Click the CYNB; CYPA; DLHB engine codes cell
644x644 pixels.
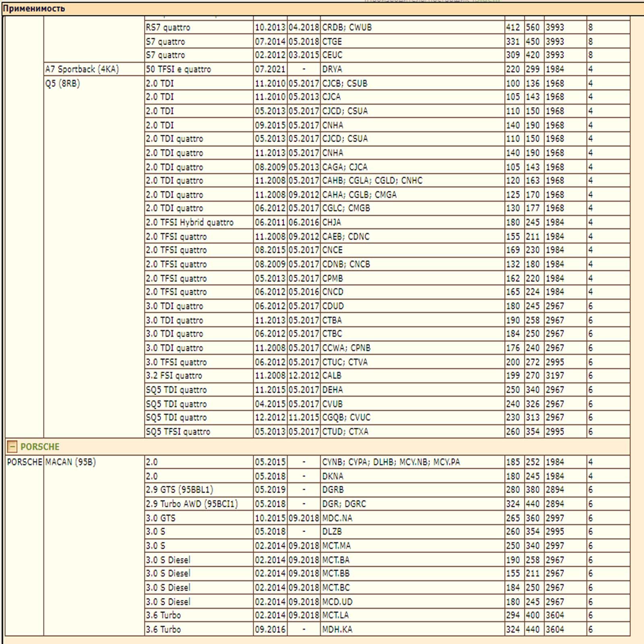click(x=391, y=462)
